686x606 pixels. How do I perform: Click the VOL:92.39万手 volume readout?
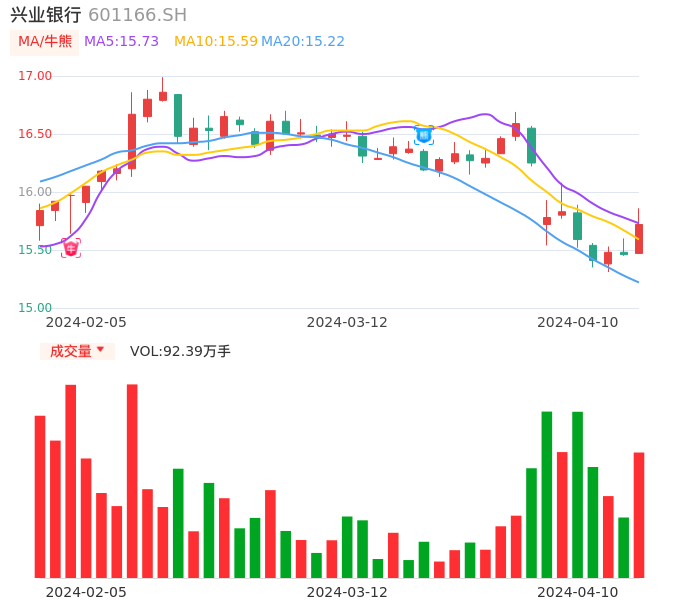[x=180, y=351]
